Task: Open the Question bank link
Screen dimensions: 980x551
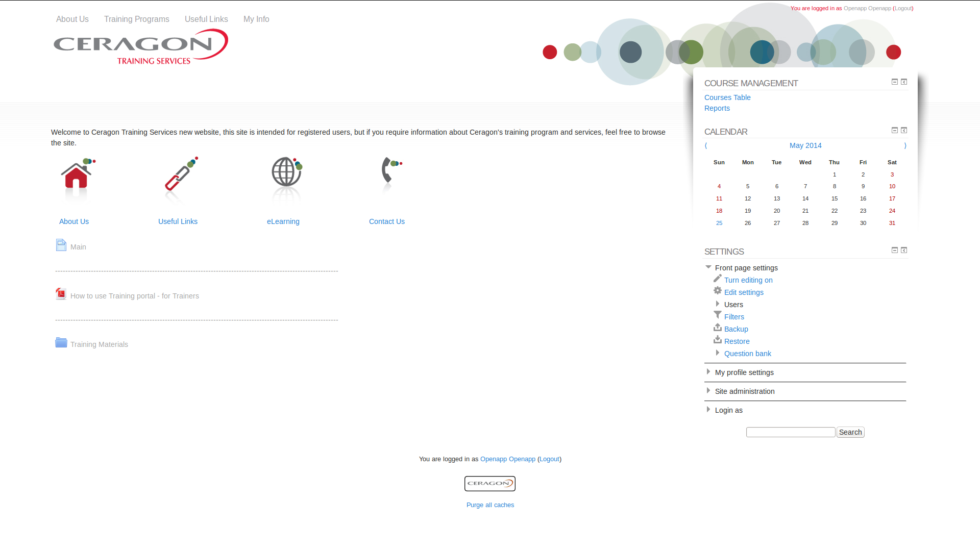Action: (x=748, y=354)
